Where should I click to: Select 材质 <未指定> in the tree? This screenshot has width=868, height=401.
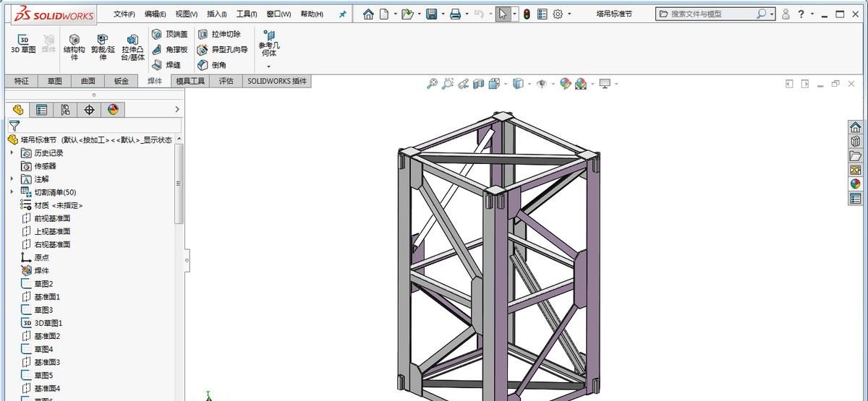51,205
